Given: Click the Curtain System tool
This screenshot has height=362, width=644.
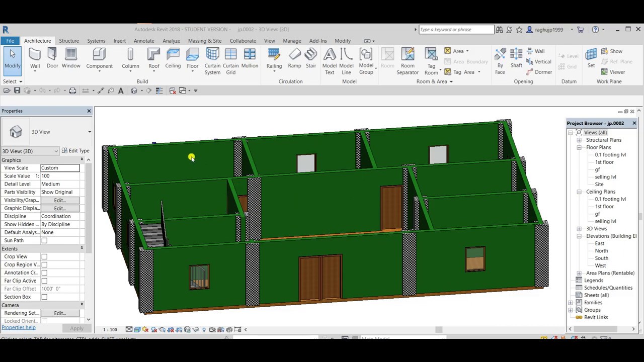Looking at the screenshot, I should tap(212, 62).
